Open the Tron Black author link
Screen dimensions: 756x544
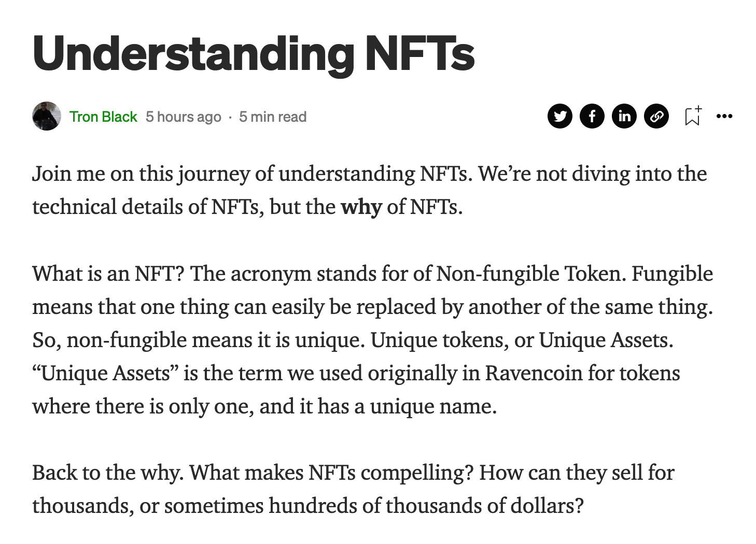pos(103,117)
